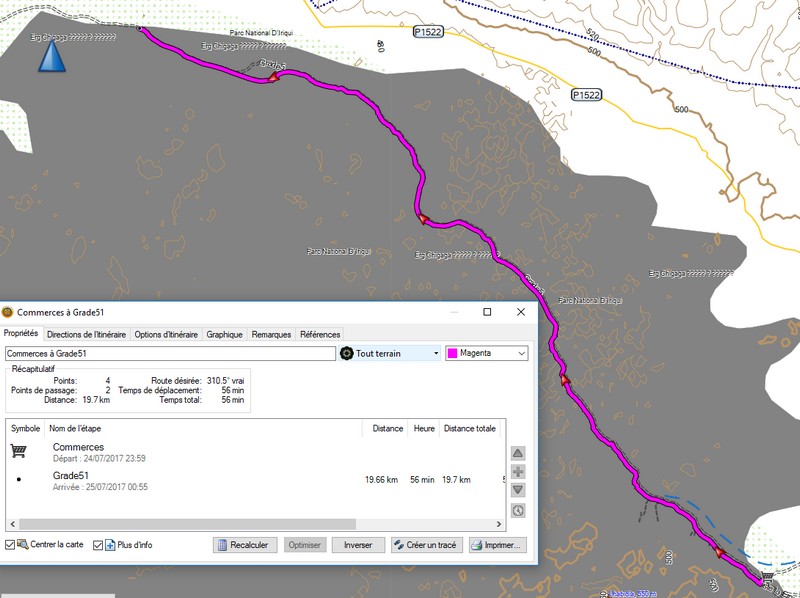Switch to the Directions de l'itinéraire tab
The image size is (800, 598).
86,334
